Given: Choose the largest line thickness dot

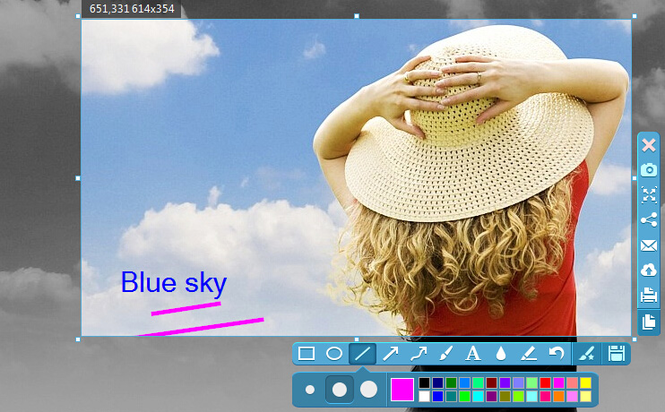Looking at the screenshot, I should pos(369,390).
